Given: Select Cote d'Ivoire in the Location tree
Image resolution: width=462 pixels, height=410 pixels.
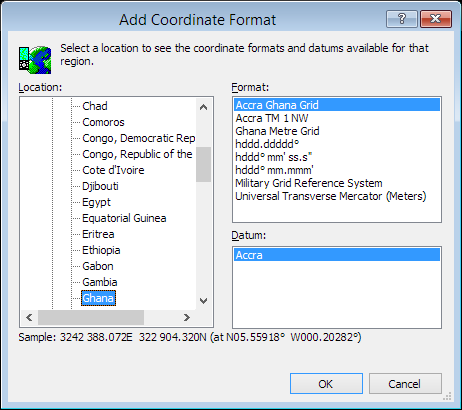Looking at the screenshot, I should [113, 170].
